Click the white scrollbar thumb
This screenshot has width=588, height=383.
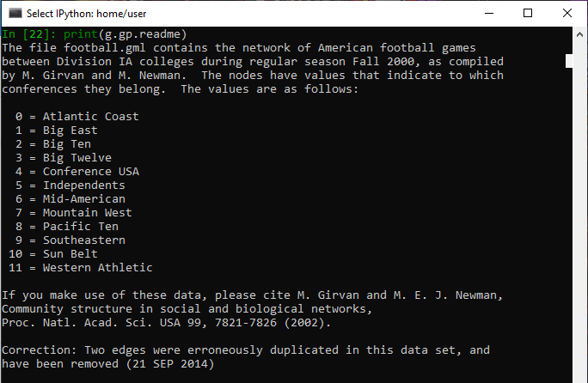[x=567, y=60]
